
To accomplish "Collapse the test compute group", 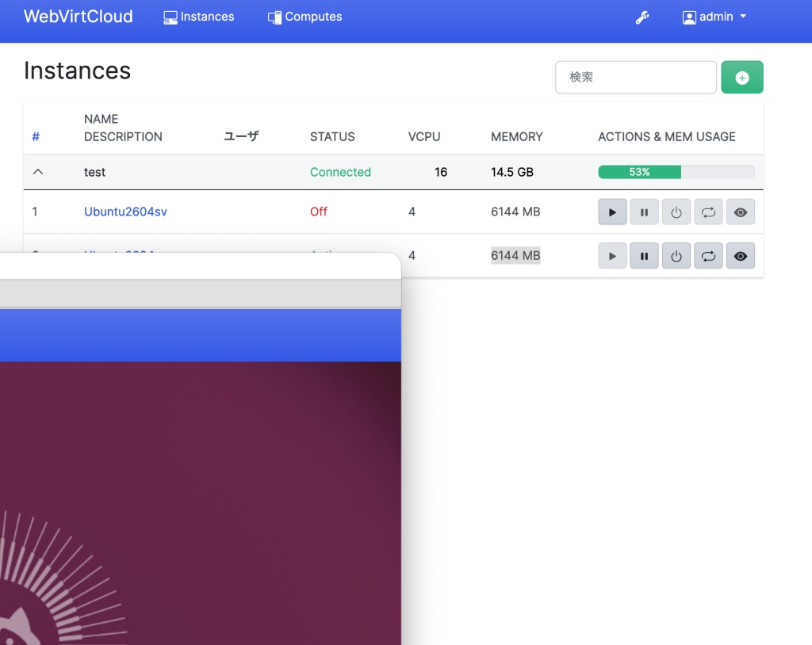I will 37,172.
